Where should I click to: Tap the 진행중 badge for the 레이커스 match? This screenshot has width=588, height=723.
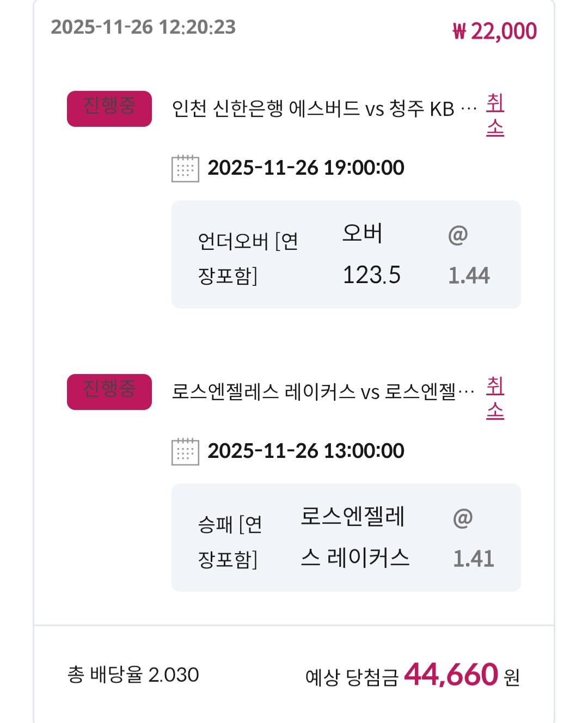click(109, 392)
